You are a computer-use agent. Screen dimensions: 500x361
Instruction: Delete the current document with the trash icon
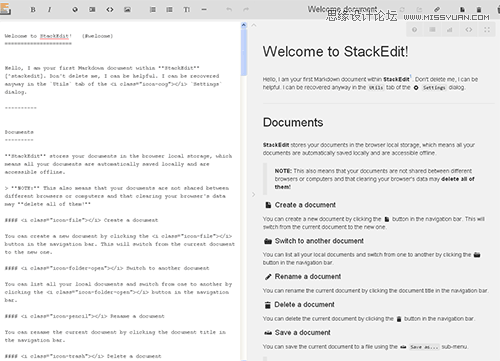479,10
